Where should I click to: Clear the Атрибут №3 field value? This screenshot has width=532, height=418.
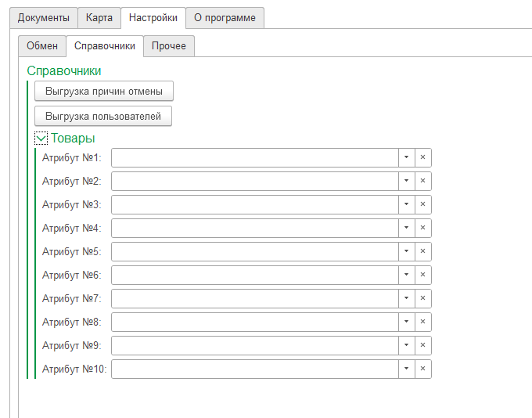422,204
